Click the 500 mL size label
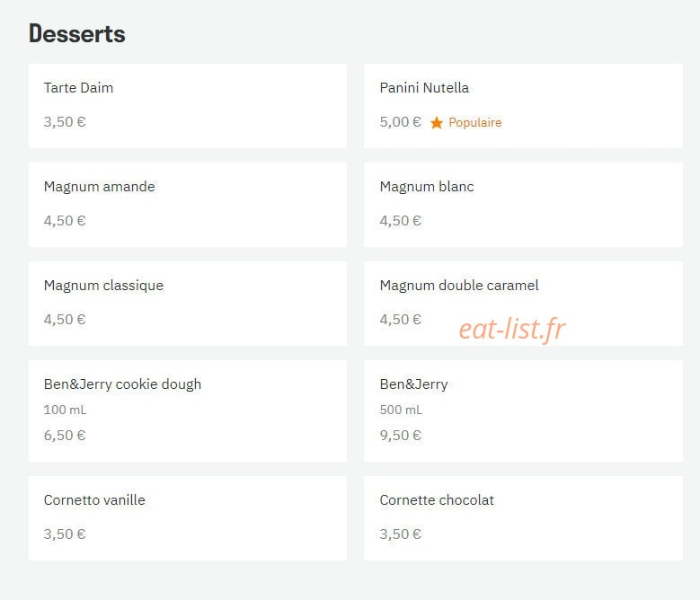 coord(401,410)
